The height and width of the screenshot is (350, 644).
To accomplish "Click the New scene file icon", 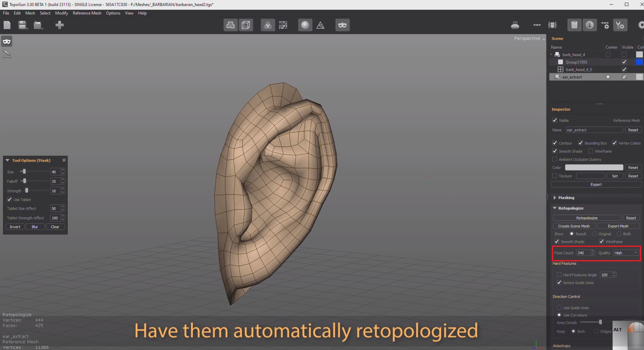I will (x=7, y=25).
